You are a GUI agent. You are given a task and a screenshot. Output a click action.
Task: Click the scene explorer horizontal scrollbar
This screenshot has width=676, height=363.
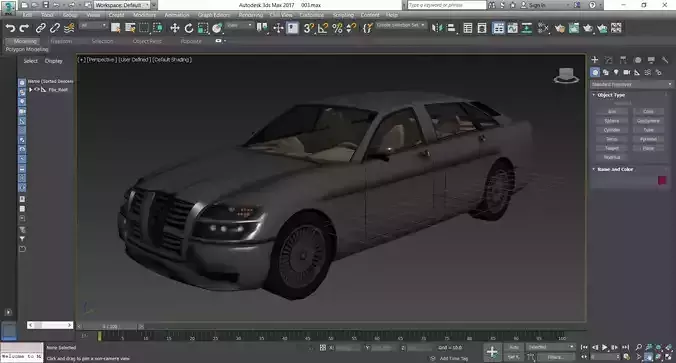(x=50, y=325)
